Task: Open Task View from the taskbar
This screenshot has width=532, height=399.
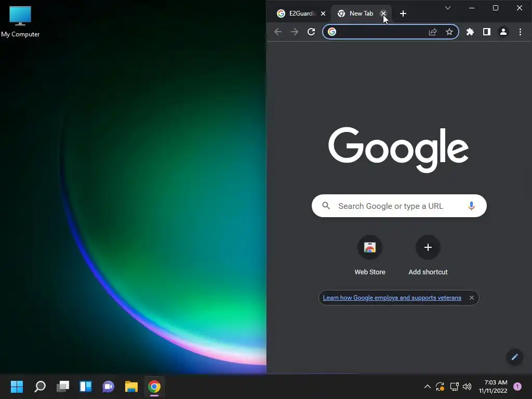Action: [63, 387]
